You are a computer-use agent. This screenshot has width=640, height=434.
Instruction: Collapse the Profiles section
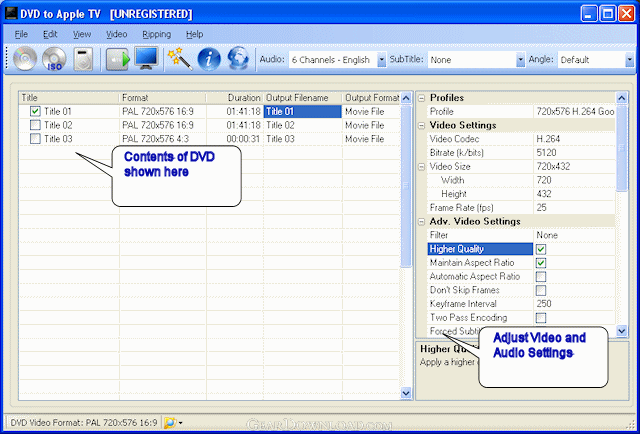point(422,98)
